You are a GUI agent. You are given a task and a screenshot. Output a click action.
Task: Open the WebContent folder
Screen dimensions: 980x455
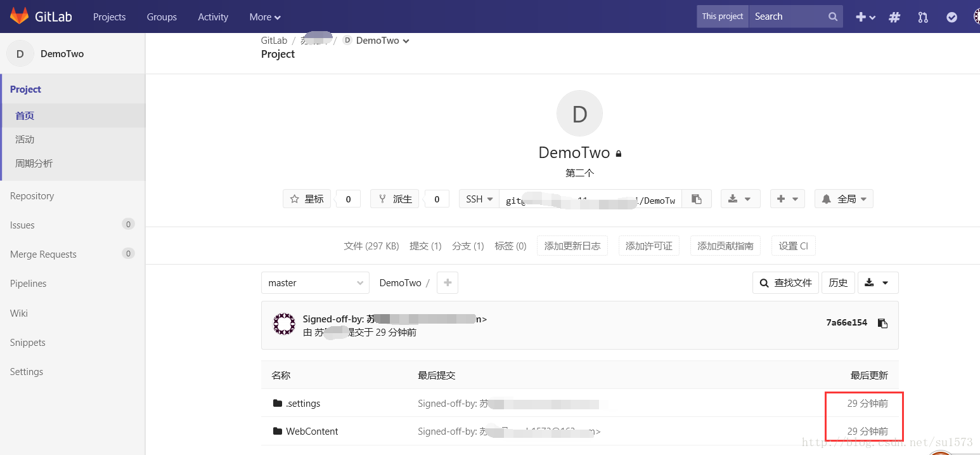click(312, 431)
